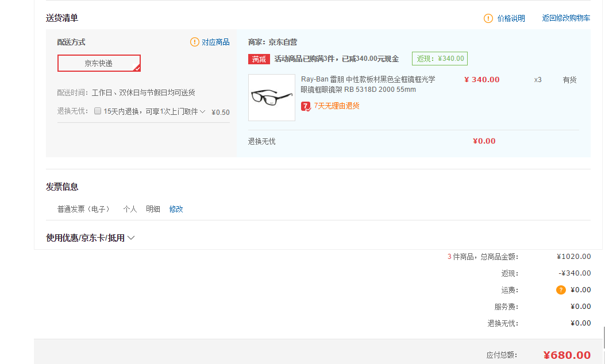Click the 对应商品 info icon
The width and height of the screenshot is (605, 364).
(194, 42)
